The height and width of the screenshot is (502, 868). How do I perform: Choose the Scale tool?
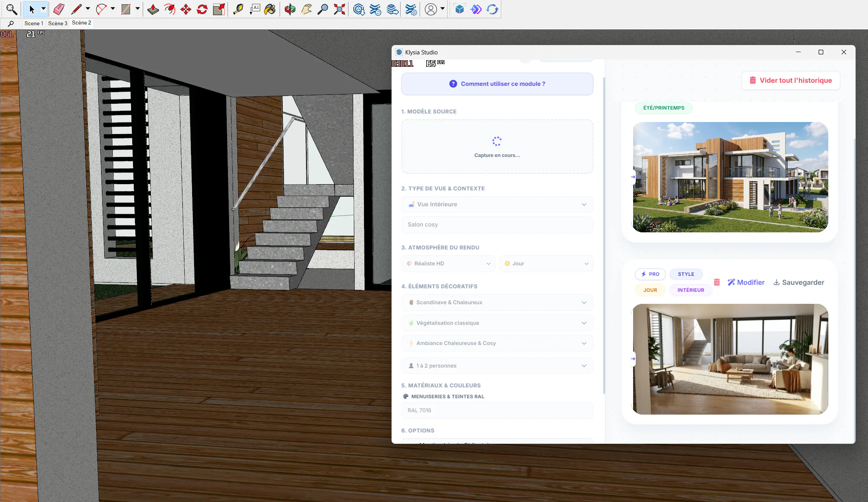coord(219,9)
